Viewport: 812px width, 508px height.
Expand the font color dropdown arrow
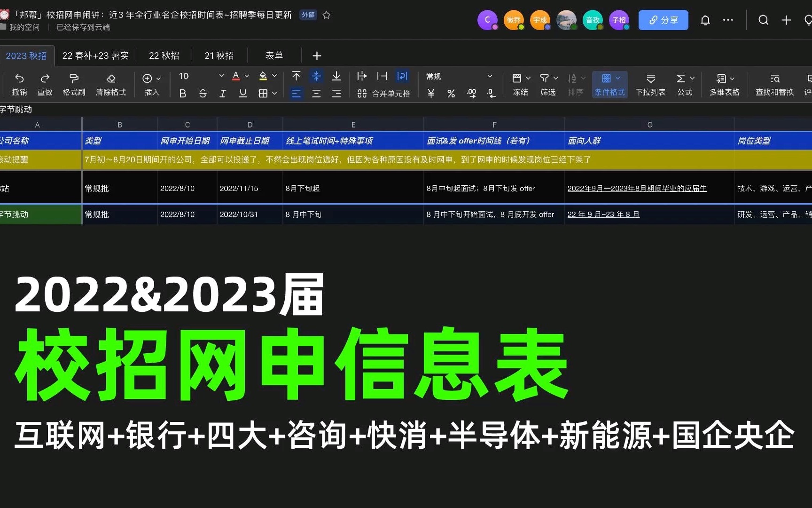(x=247, y=76)
